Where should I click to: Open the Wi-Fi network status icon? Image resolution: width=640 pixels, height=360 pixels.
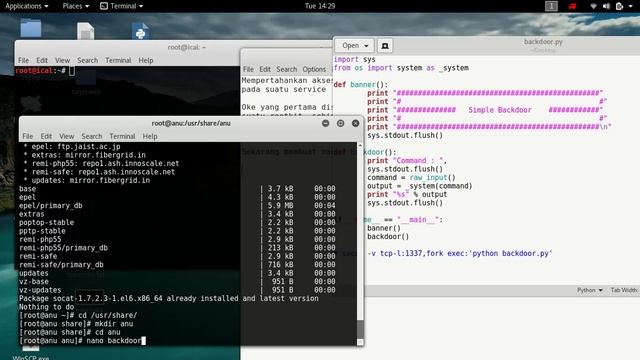pos(593,6)
